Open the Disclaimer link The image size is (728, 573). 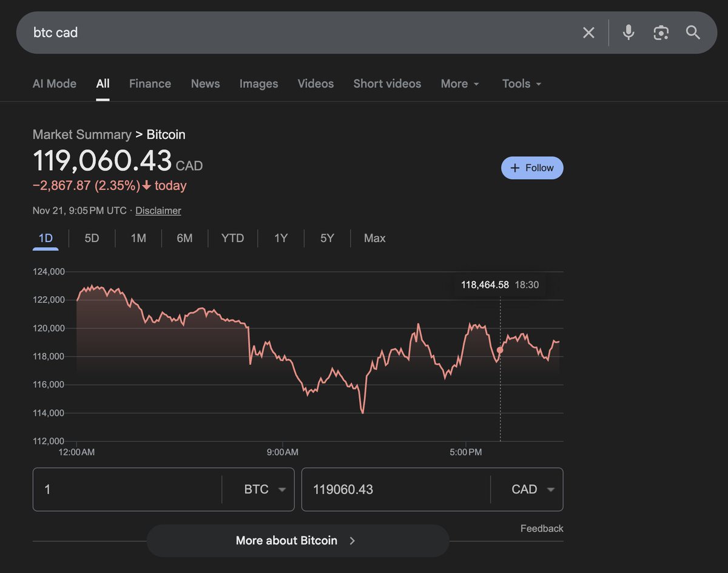click(158, 211)
